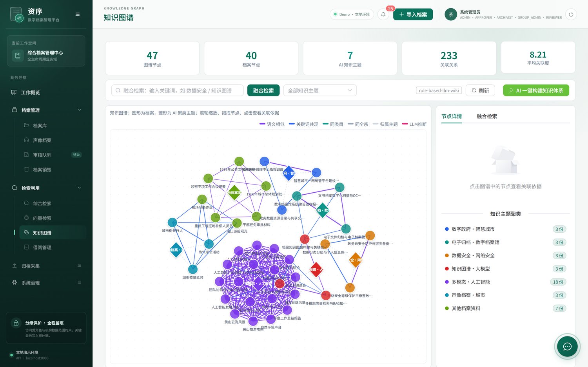588x367 pixels.
Task: Click the 系统管理员 user avatar
Action: click(x=451, y=14)
